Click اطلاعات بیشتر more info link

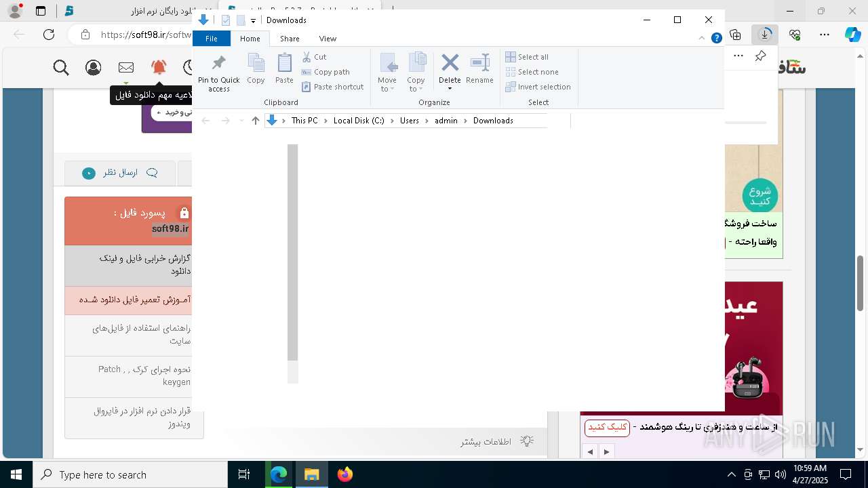click(486, 442)
